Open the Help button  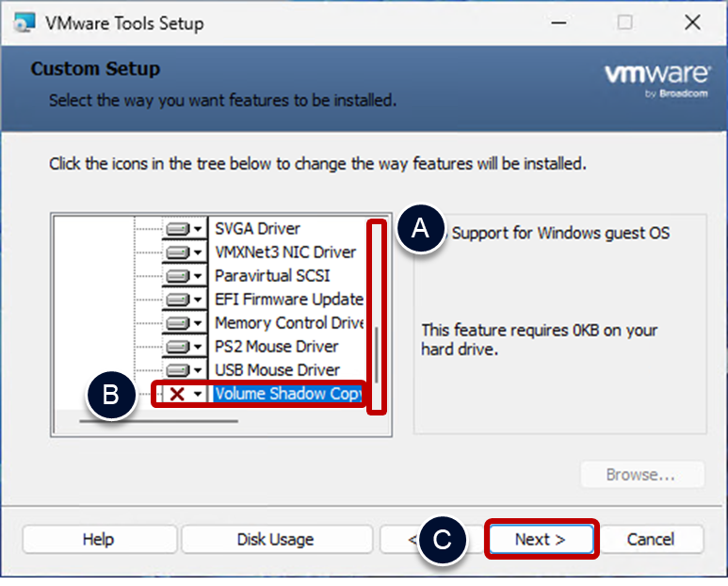[x=98, y=540]
